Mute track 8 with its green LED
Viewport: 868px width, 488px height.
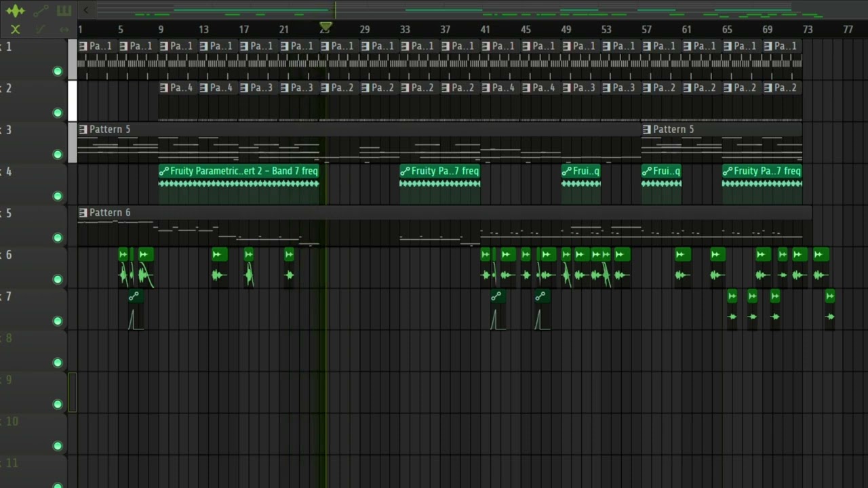pos(58,363)
